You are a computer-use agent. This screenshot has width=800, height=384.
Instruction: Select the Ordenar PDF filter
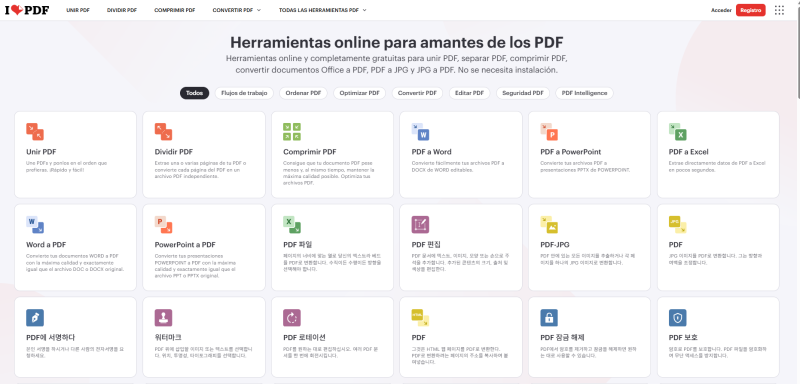click(303, 93)
